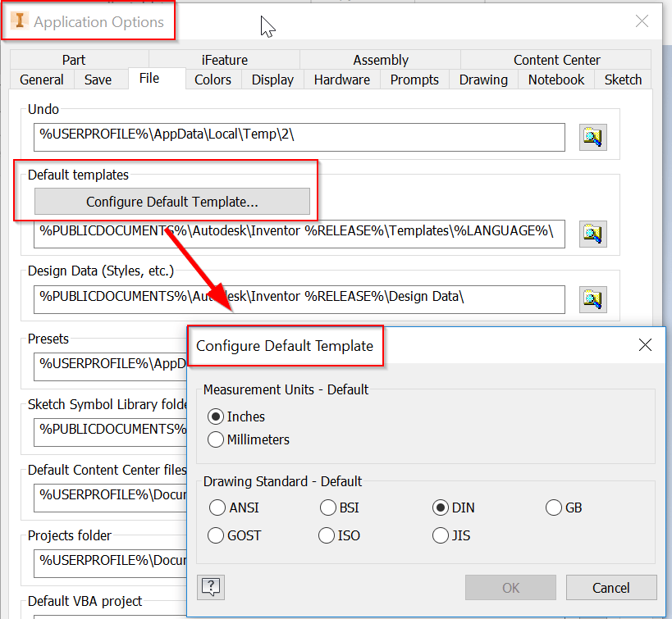
Task: Open help in Configure Default Template dialog
Action: click(211, 587)
